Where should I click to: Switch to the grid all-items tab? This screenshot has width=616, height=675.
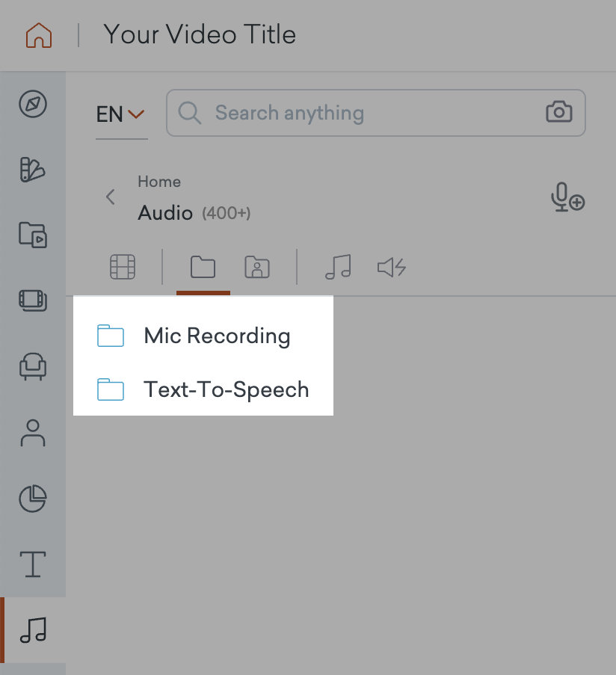pos(123,267)
